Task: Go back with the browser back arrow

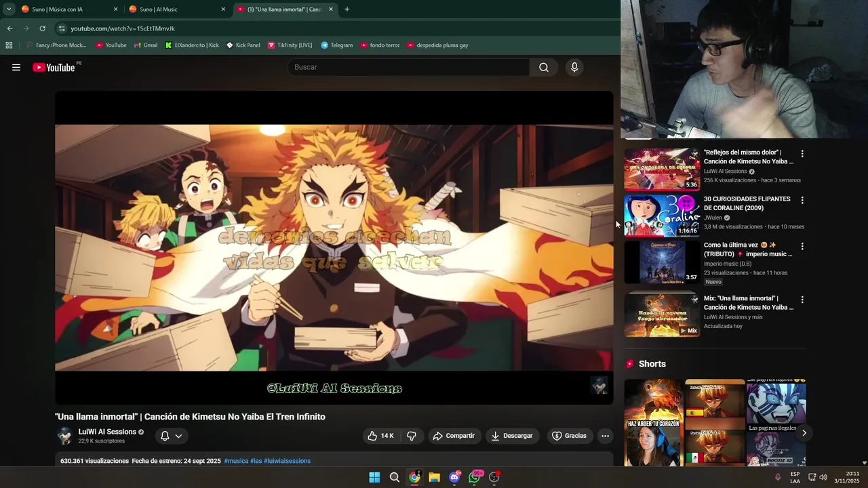Action: [9, 28]
